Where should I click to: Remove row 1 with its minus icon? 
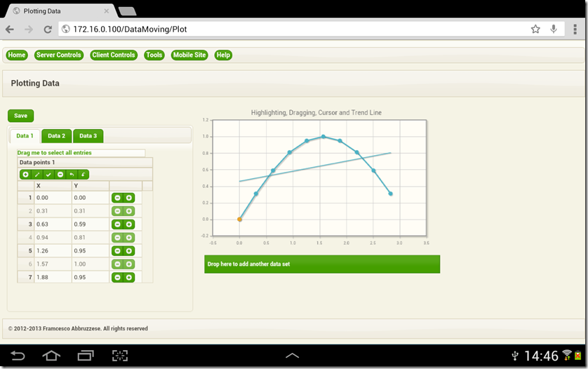(x=117, y=198)
